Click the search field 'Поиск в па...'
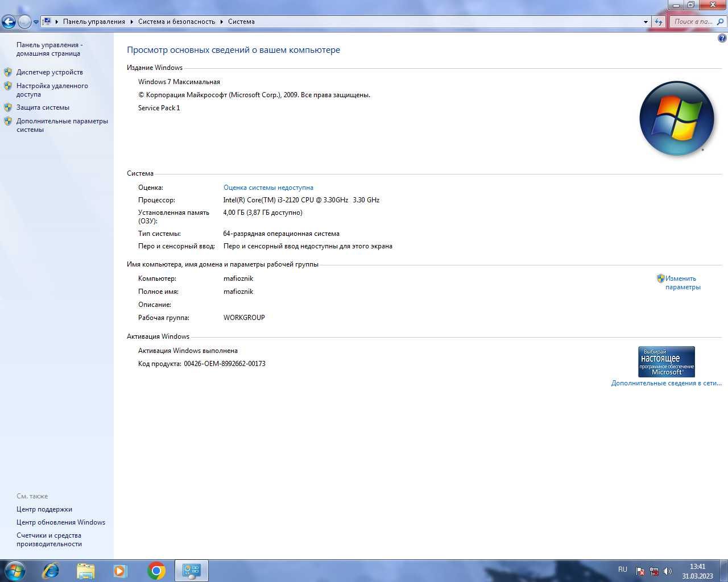Image resolution: width=728 pixels, height=582 pixels. pos(693,22)
